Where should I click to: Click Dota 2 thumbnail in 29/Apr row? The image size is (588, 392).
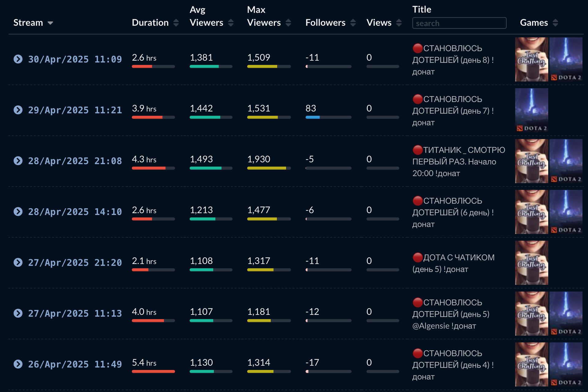point(531,110)
